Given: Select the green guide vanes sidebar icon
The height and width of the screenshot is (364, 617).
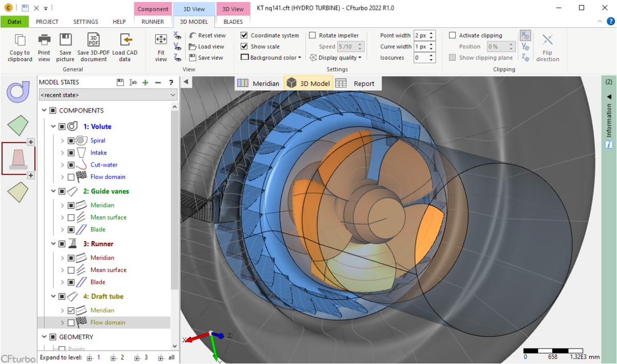Looking at the screenshot, I should (18, 125).
